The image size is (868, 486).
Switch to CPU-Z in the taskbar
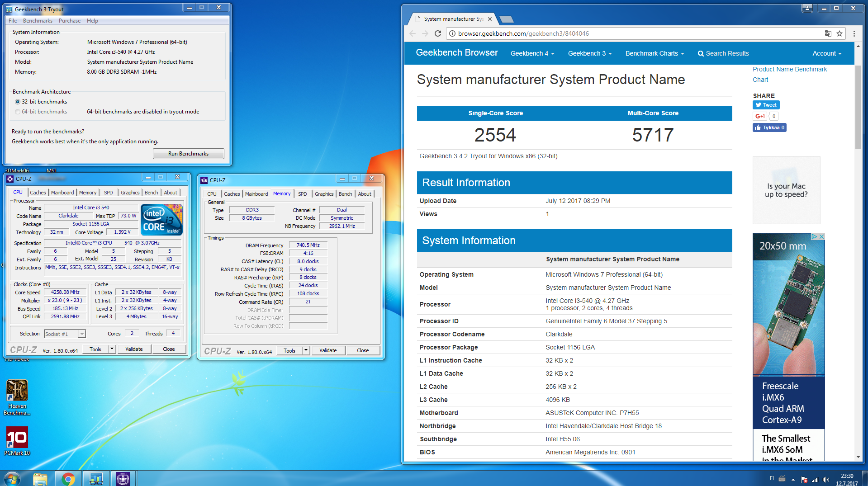(x=123, y=478)
